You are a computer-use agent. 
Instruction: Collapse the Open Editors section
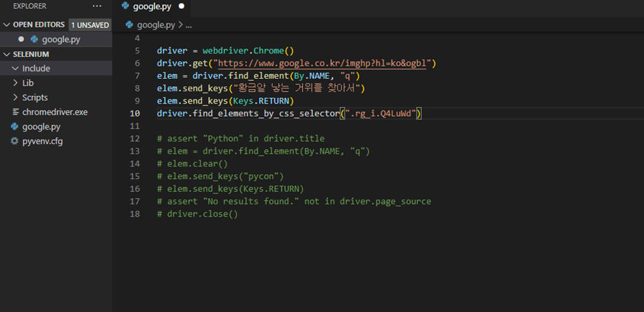pos(7,25)
